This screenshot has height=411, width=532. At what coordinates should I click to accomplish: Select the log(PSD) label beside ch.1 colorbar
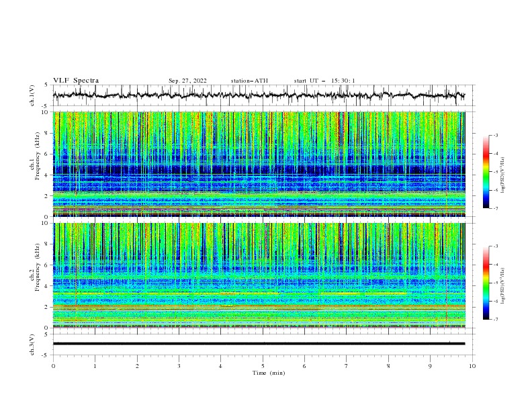[503, 175]
